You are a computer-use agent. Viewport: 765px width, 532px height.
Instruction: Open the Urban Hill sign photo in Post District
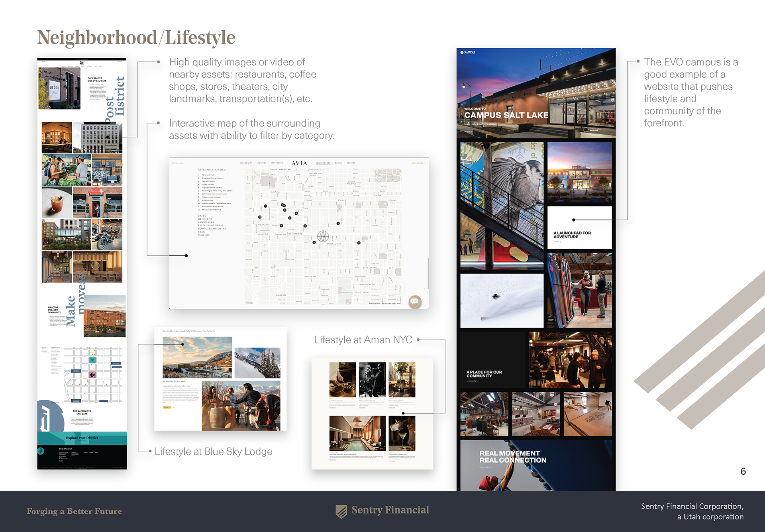coord(59,88)
